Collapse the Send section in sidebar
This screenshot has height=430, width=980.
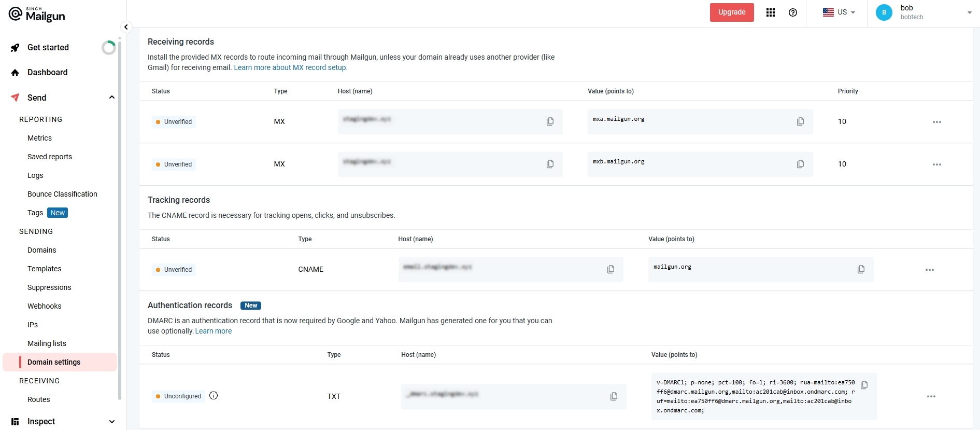coord(111,98)
